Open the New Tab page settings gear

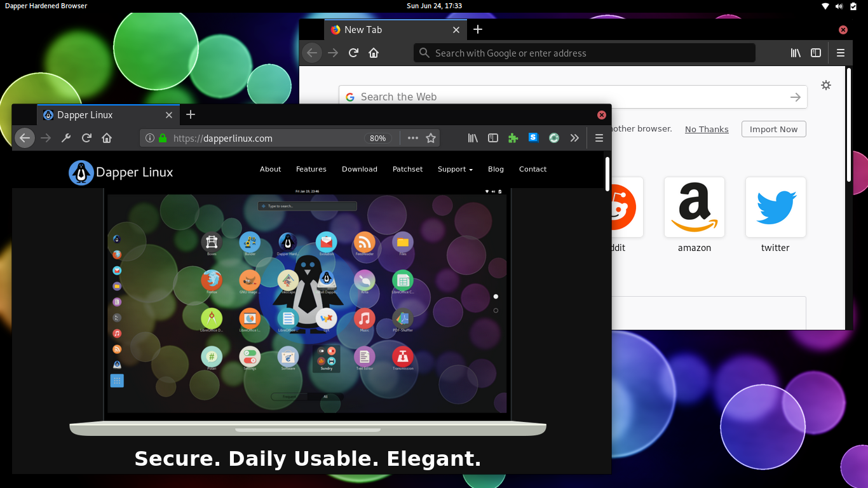point(825,85)
